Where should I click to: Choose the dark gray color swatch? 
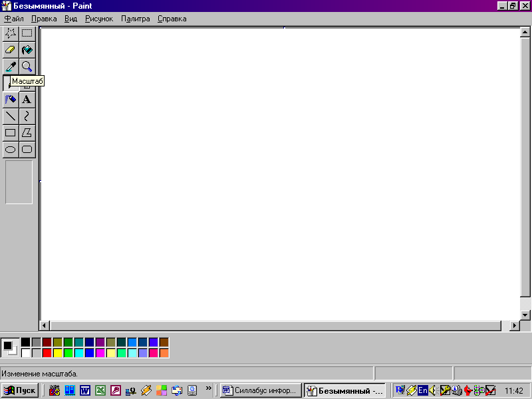[x=37, y=342]
